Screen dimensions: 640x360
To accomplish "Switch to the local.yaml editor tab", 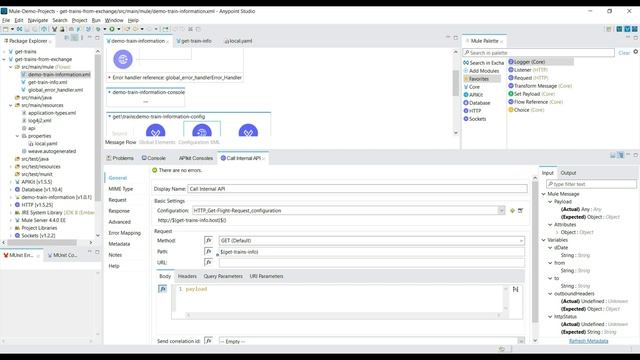I will coord(238,41).
